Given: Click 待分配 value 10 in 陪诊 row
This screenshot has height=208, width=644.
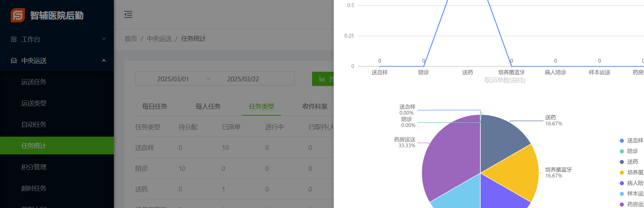Looking at the screenshot, I should [x=182, y=168].
